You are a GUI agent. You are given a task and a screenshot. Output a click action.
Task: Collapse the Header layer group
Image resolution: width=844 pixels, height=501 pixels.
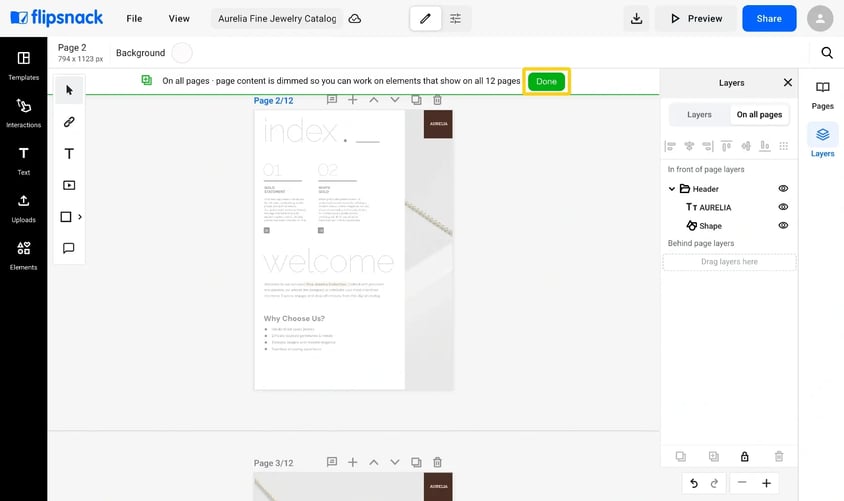click(672, 189)
